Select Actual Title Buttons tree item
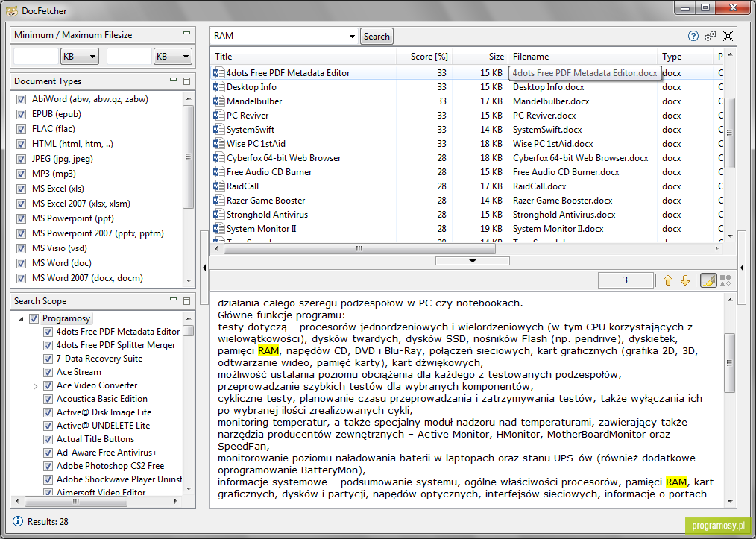Image resolution: width=756 pixels, height=539 pixels. coord(95,439)
